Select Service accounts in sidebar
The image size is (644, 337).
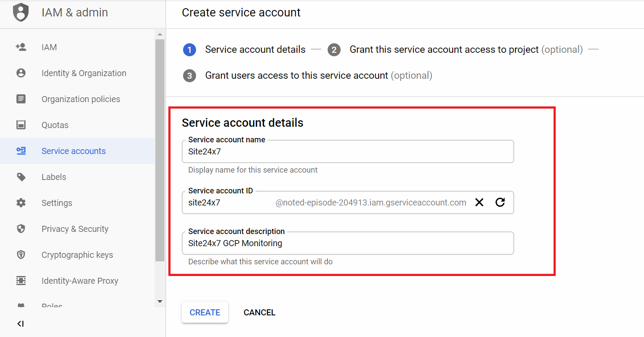(77, 151)
